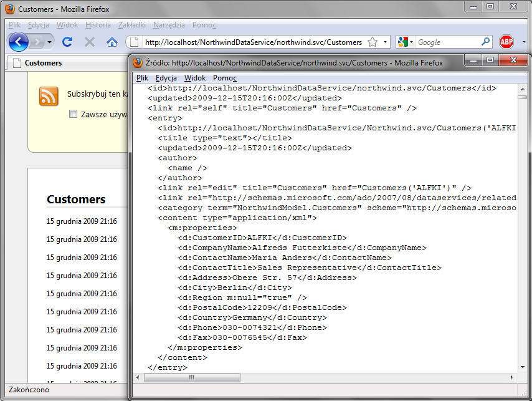Click the 'Sales Representative' ContactTitle line

(310, 268)
